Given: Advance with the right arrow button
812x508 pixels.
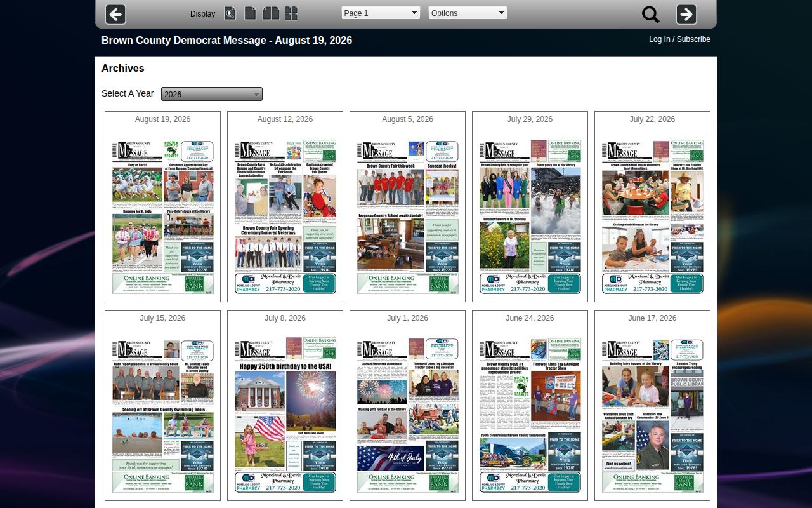Looking at the screenshot, I should (686, 14).
